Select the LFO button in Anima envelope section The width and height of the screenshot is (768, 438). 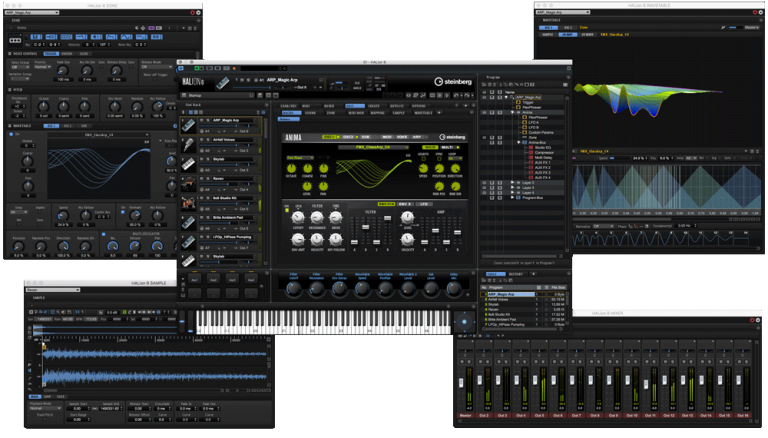(x=424, y=204)
